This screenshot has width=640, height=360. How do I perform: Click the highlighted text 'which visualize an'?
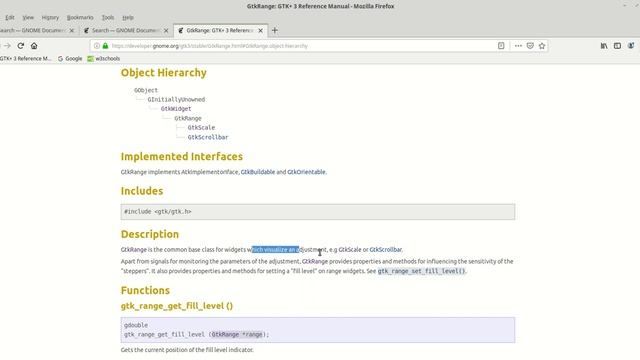pos(276,249)
